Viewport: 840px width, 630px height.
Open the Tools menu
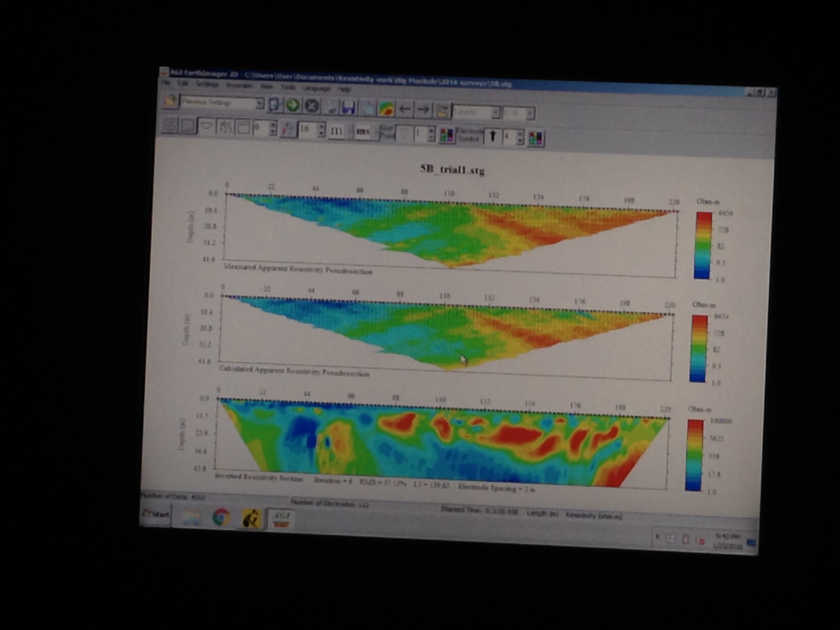(288, 87)
